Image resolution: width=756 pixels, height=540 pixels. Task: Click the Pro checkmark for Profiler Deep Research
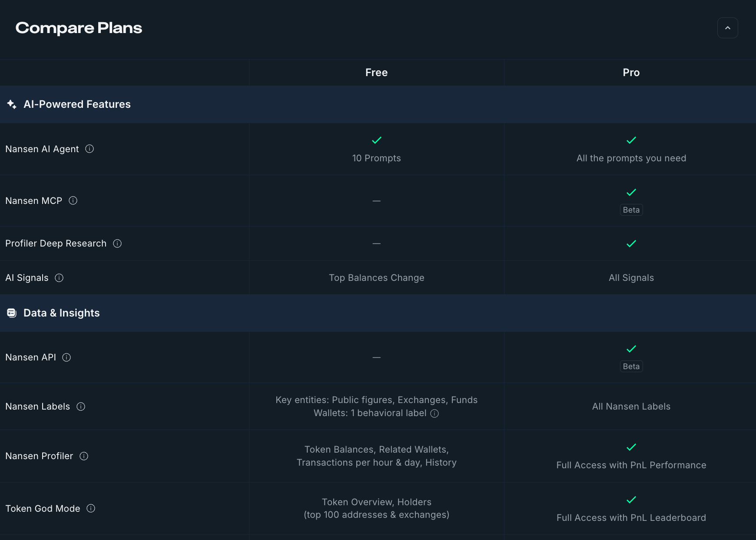click(x=631, y=243)
